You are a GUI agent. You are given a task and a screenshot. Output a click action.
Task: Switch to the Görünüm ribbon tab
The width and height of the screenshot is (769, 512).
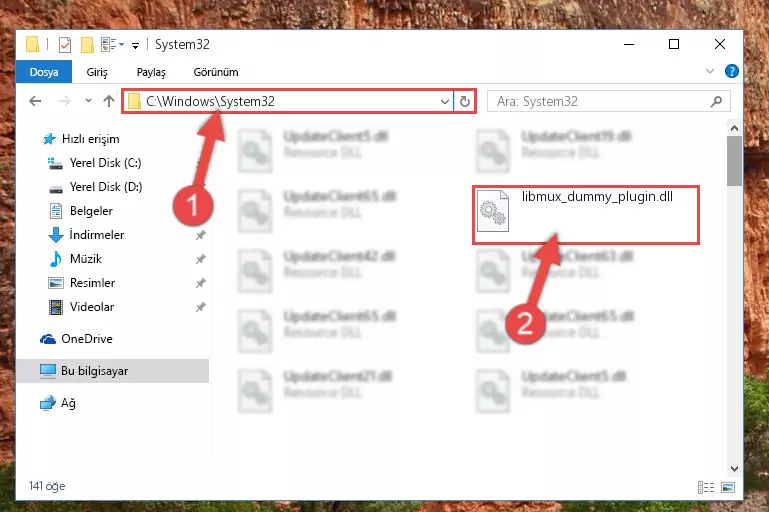216,72
